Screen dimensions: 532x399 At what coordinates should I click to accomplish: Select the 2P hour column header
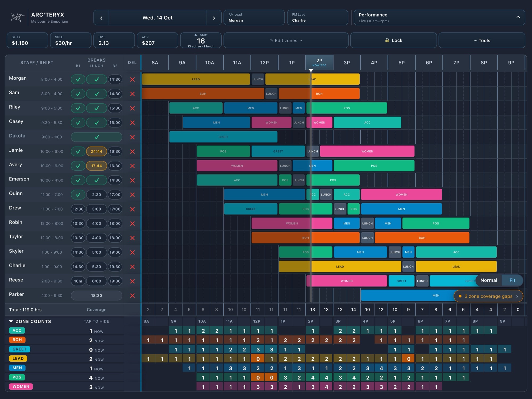point(319,63)
